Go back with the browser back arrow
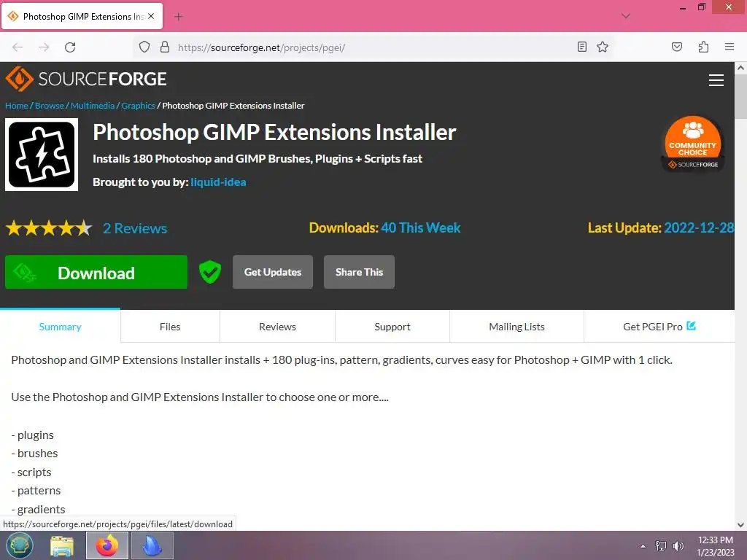 click(x=18, y=47)
